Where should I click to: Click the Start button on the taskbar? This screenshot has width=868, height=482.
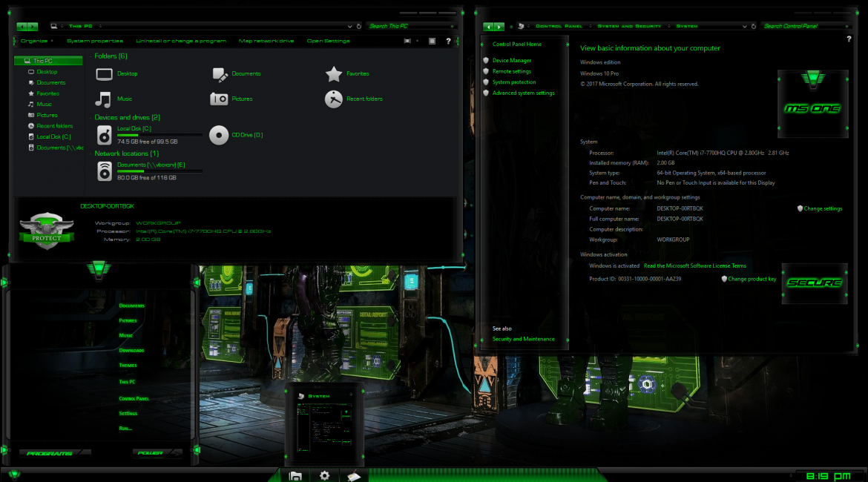point(14,475)
